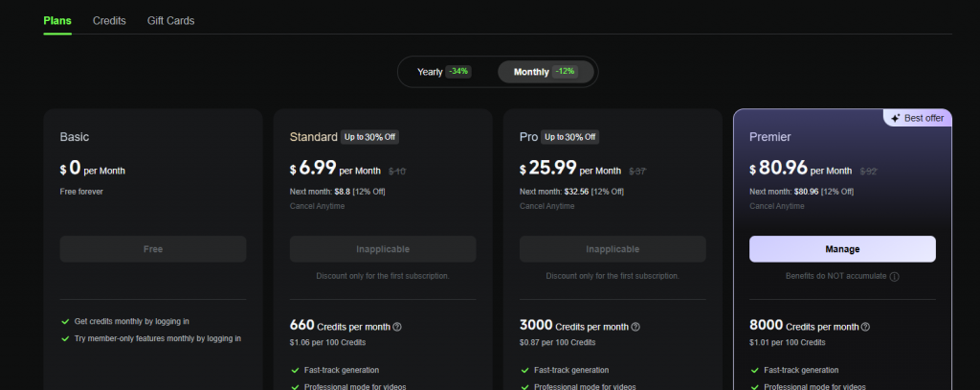Click strikethrough $92 price on Premier
980x390 pixels.
(868, 171)
